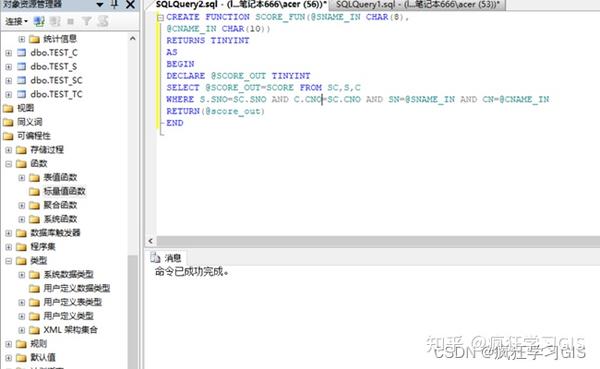Select the 消息 results tab
600x369 pixels.
pyautogui.click(x=166, y=258)
